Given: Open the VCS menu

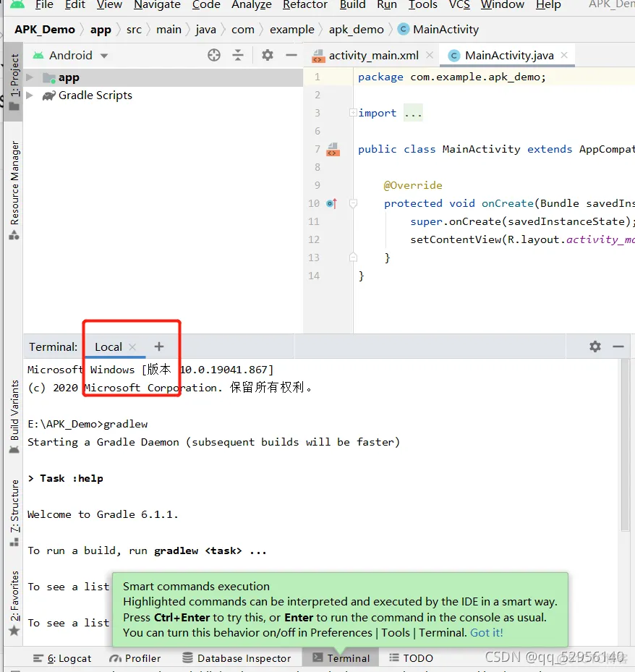Looking at the screenshot, I should (x=459, y=5).
